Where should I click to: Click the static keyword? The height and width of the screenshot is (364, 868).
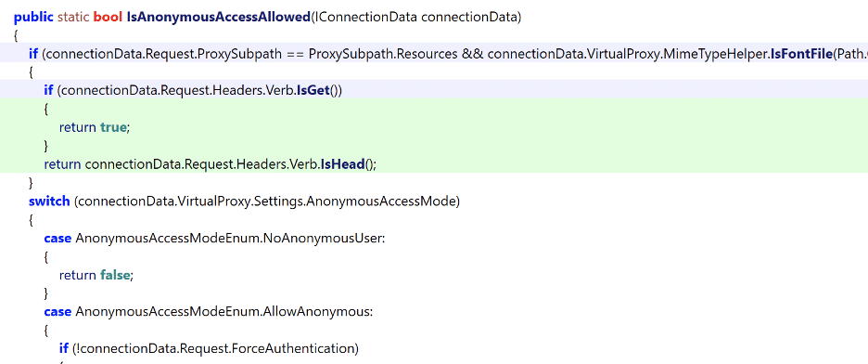(x=73, y=17)
